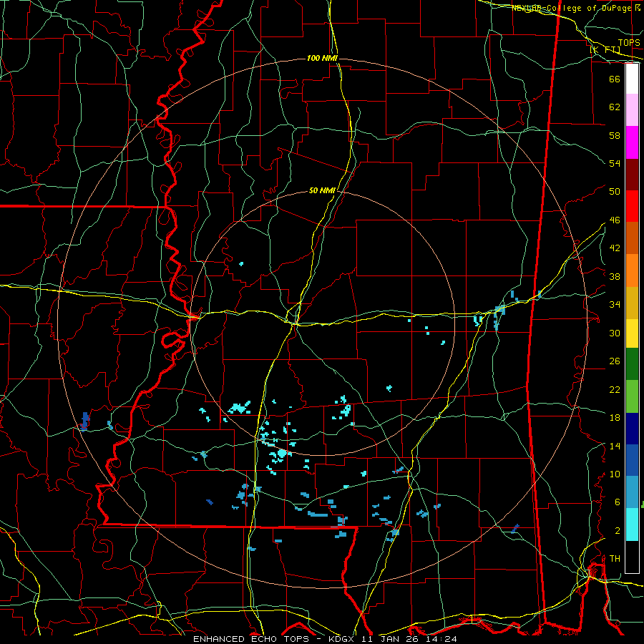The width and height of the screenshot is (644, 644).
Task: Click the legend value "46"
Action: pos(615,220)
